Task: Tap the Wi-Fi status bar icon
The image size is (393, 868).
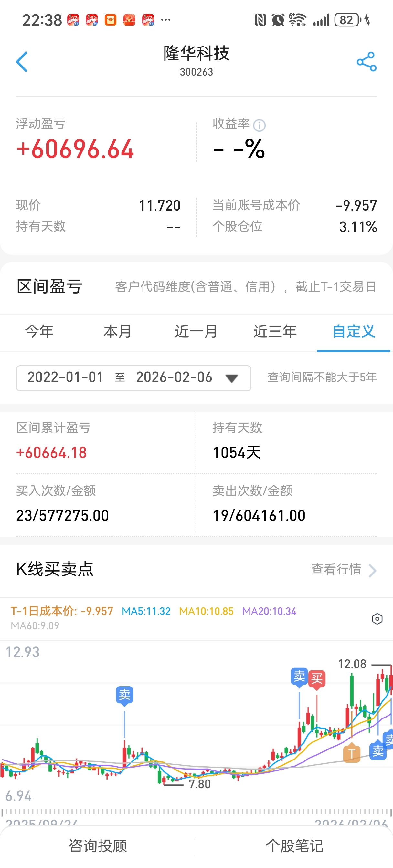Action: pyautogui.click(x=298, y=20)
